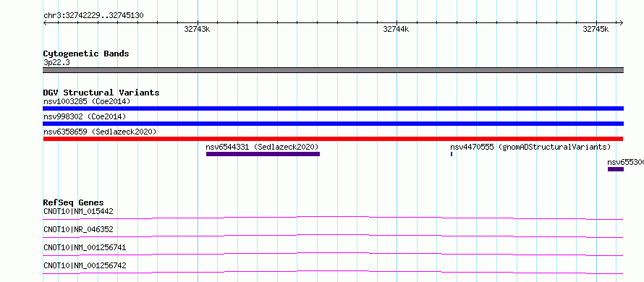
Task: Click the small blue nsv4470555 variant mark
Action: coord(452,154)
